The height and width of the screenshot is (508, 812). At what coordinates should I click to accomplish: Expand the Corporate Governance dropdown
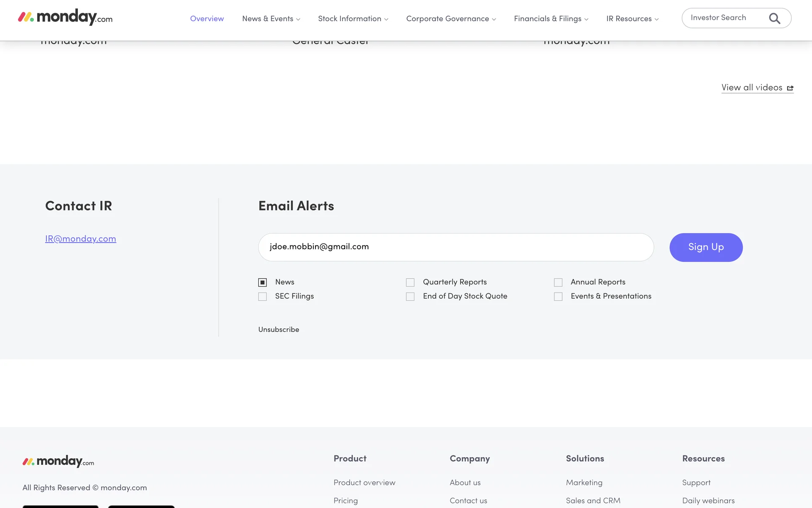click(451, 19)
